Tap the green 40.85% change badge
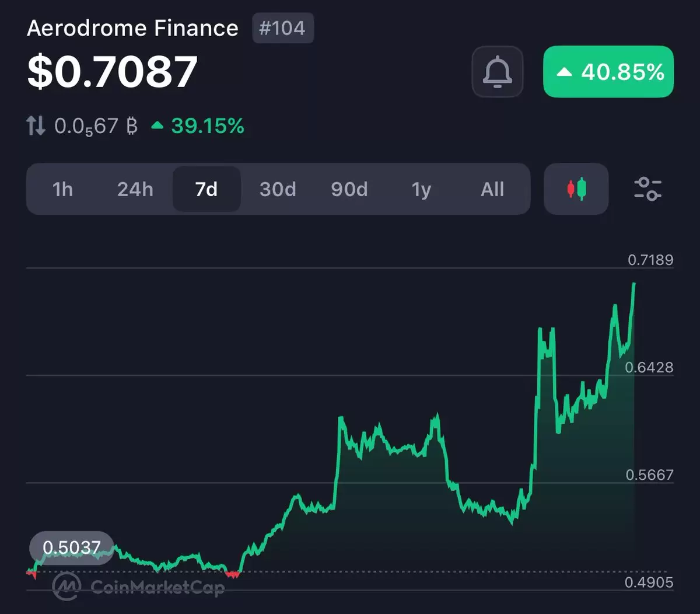 (x=608, y=72)
